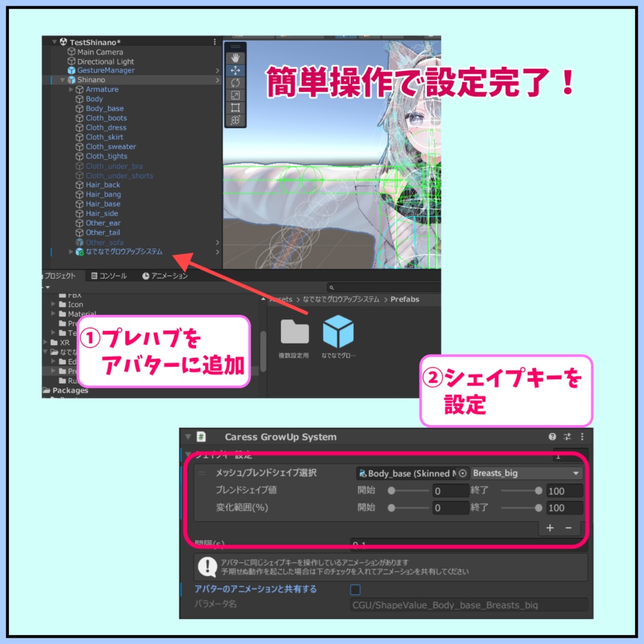Remove shape key entry with minus
The image size is (644, 644).
[569, 528]
